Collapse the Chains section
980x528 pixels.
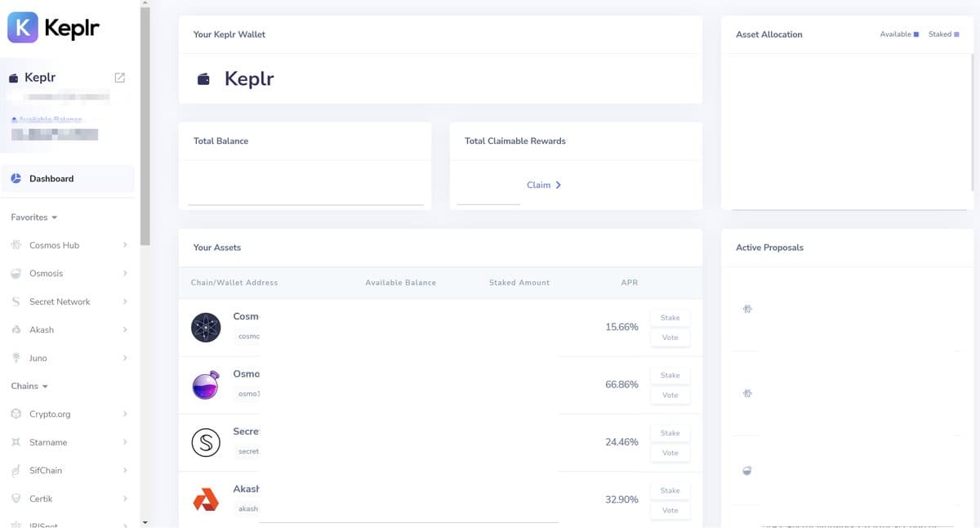click(28, 386)
